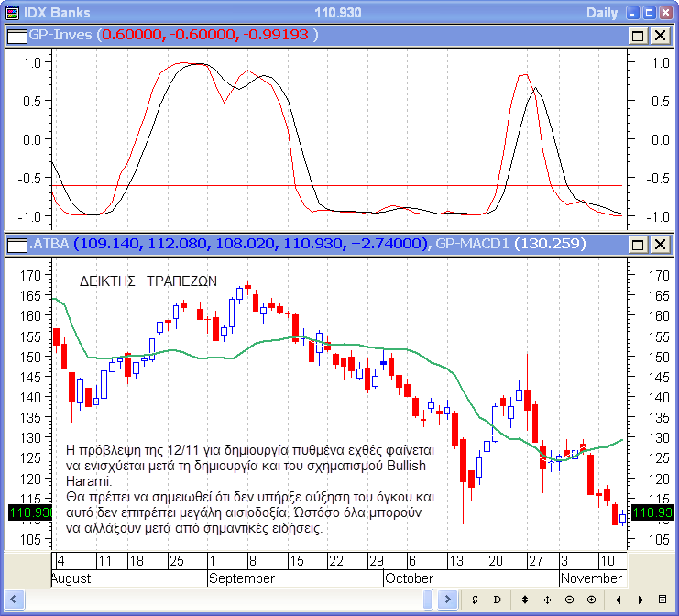Click the vertical rescale arrows icon
This screenshot has height=616, width=679.
525,599
